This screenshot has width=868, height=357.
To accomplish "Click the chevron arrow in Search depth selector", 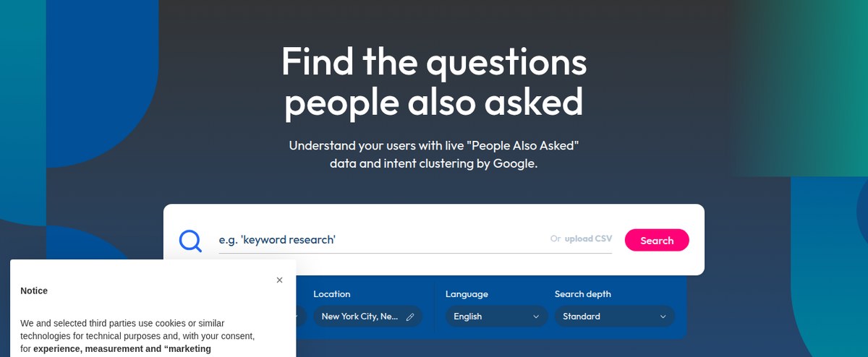I will (x=663, y=317).
